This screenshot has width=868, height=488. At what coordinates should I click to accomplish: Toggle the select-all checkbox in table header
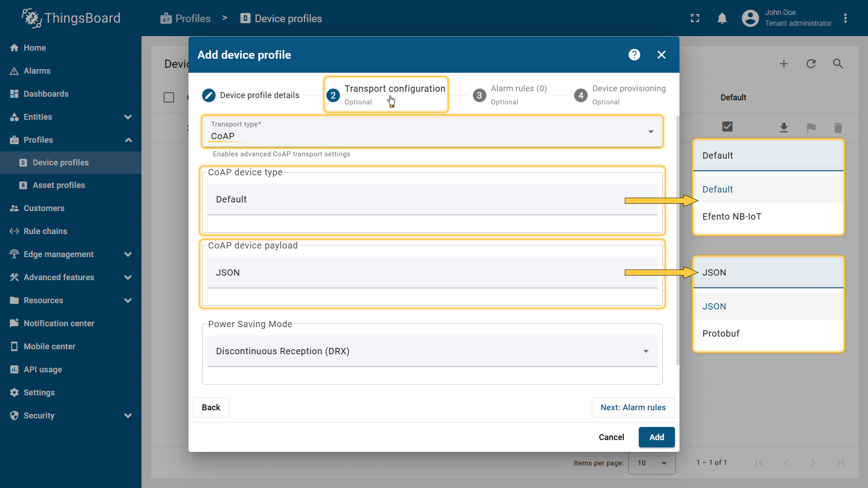tap(169, 97)
